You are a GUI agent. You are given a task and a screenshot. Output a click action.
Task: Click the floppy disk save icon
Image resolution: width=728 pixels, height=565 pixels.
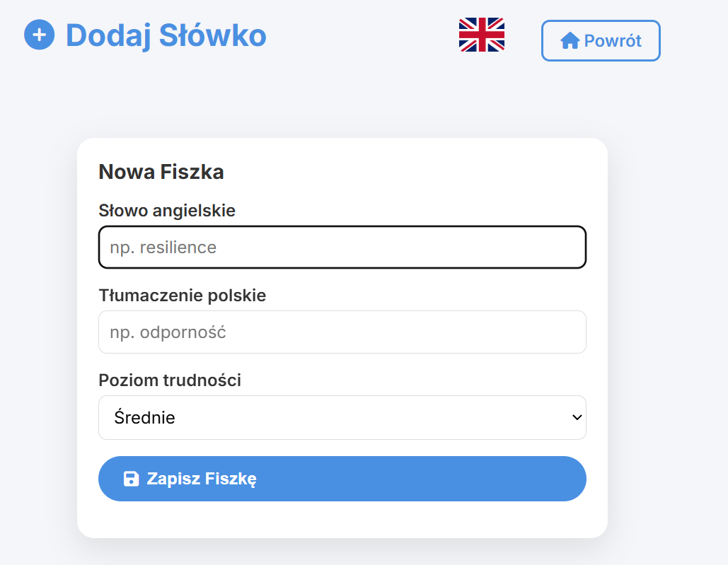131,479
